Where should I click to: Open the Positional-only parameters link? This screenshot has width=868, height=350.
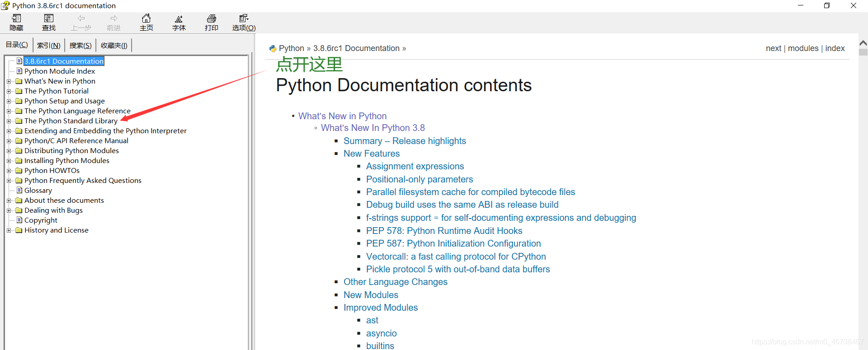420,179
